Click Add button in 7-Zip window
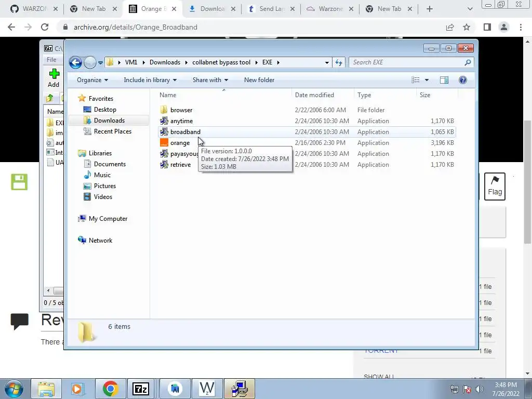 (x=54, y=78)
